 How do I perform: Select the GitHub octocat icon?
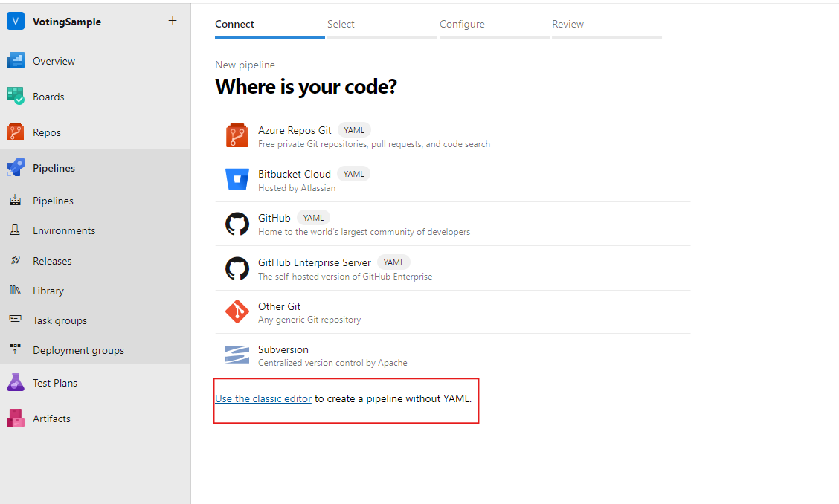[237, 224]
